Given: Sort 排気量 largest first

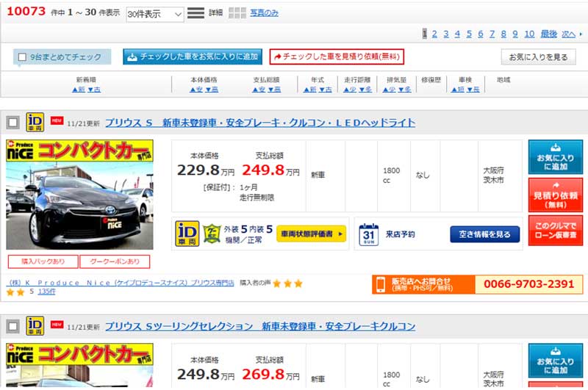Looking at the screenshot, I should [404, 90].
